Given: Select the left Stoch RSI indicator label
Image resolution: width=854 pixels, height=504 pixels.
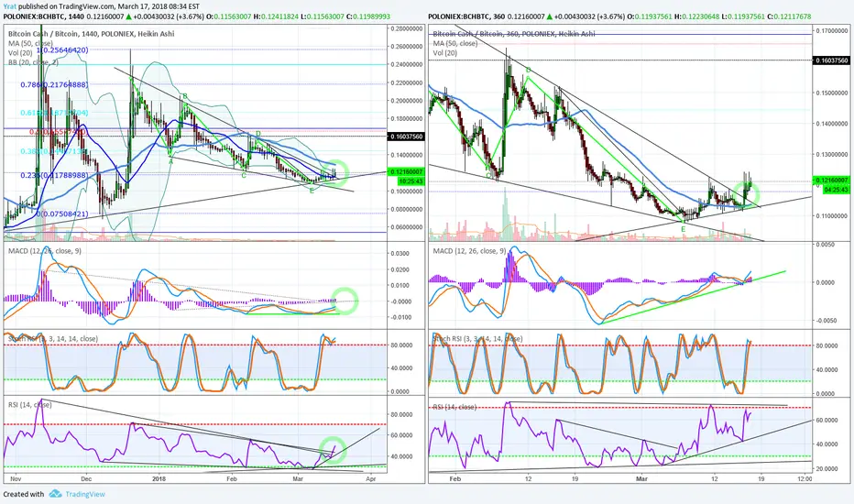Looking at the screenshot, I should (x=53, y=338).
